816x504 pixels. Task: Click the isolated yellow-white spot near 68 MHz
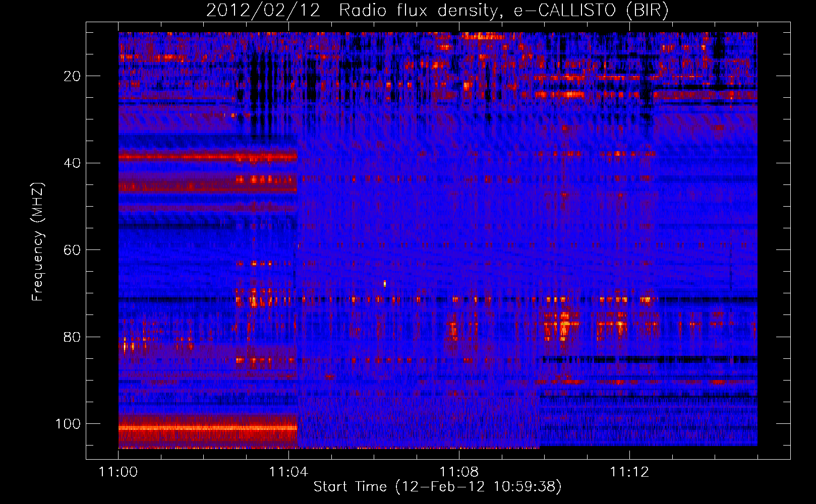(x=385, y=283)
